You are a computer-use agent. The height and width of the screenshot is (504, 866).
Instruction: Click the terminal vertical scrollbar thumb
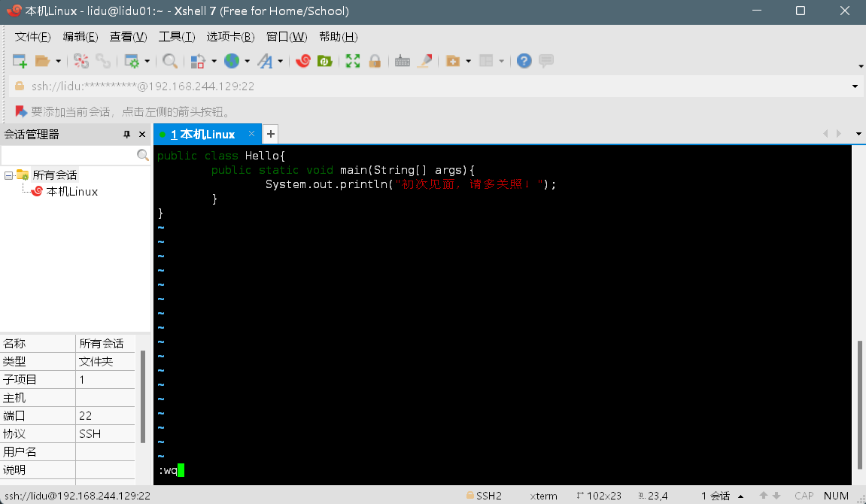tap(860, 405)
